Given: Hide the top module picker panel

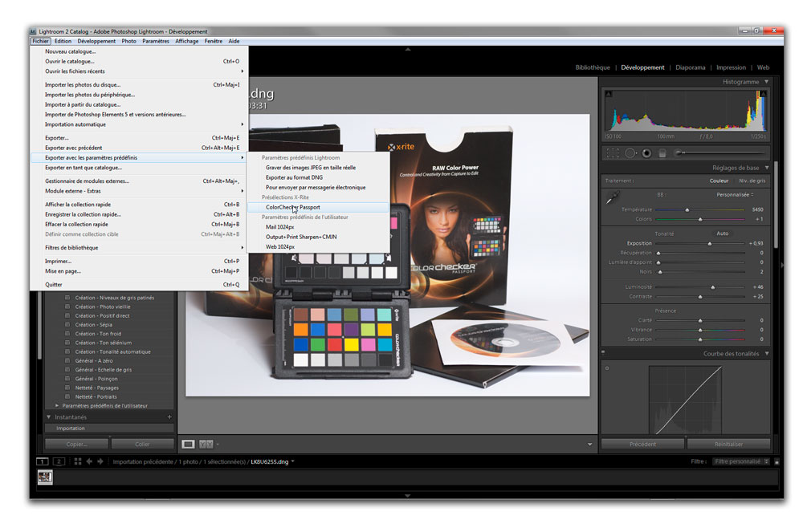Looking at the screenshot, I should (408, 50).
